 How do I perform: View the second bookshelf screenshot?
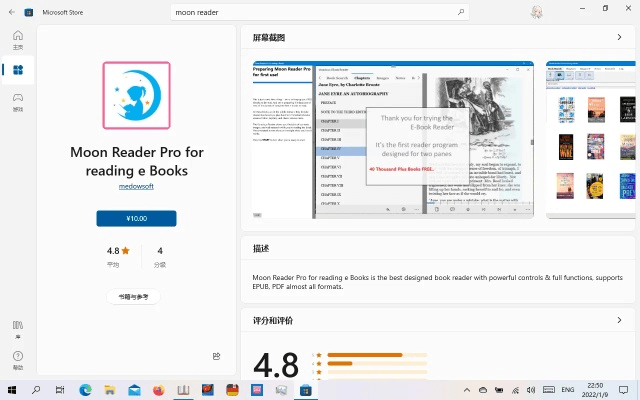pos(591,140)
